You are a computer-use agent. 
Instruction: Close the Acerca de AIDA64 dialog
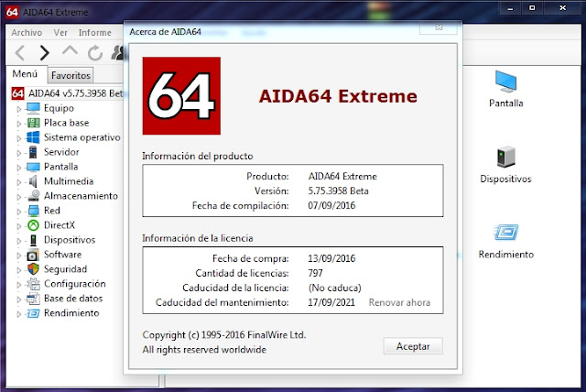439,27
